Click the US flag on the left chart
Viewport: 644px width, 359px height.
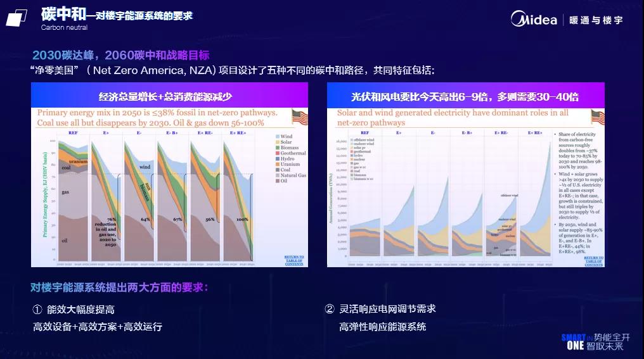(x=299, y=117)
